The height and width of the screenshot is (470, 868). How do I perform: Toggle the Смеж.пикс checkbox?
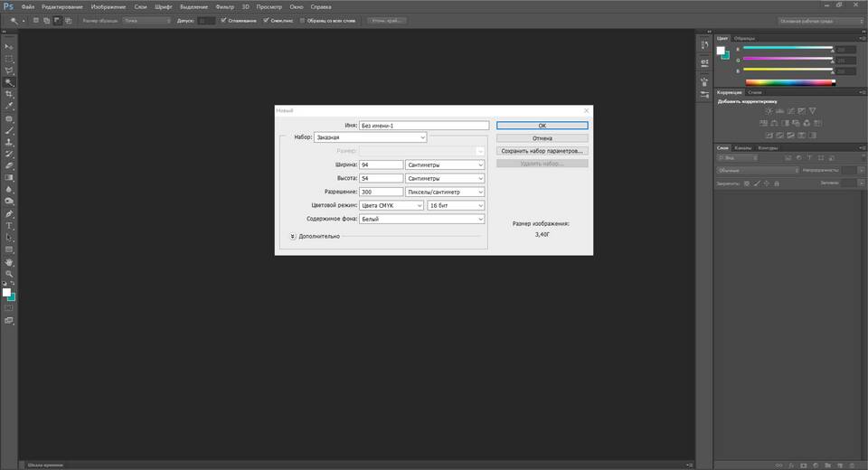click(266, 20)
